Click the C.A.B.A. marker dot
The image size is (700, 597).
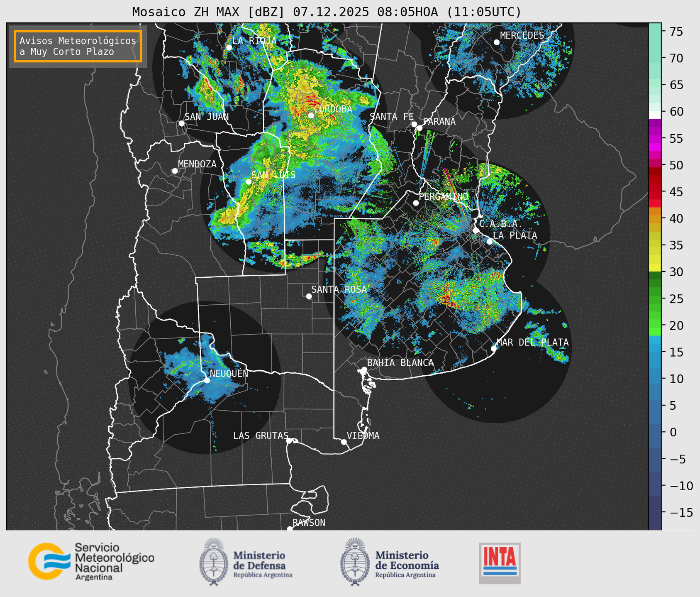point(476,230)
